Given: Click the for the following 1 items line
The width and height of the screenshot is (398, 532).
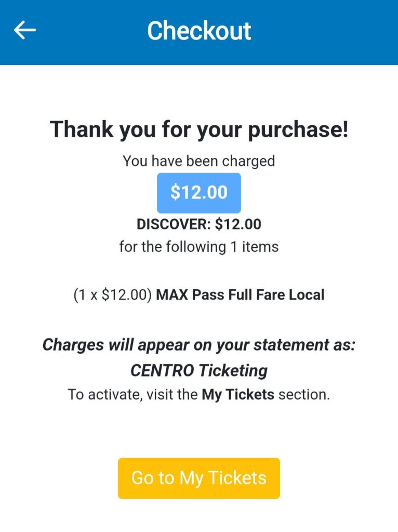Looking at the screenshot, I should 199,246.
